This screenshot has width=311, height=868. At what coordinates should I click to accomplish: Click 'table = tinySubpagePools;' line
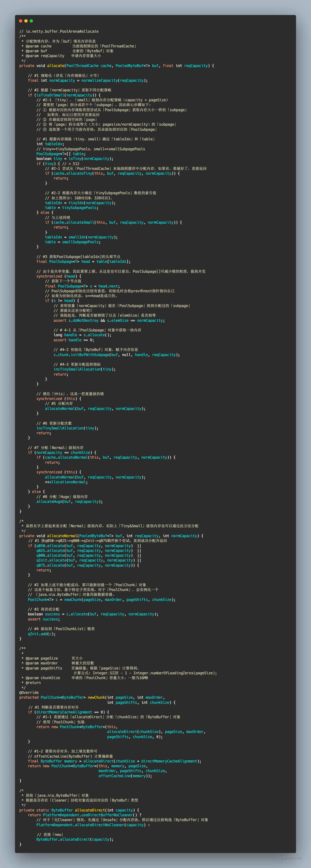point(72,208)
